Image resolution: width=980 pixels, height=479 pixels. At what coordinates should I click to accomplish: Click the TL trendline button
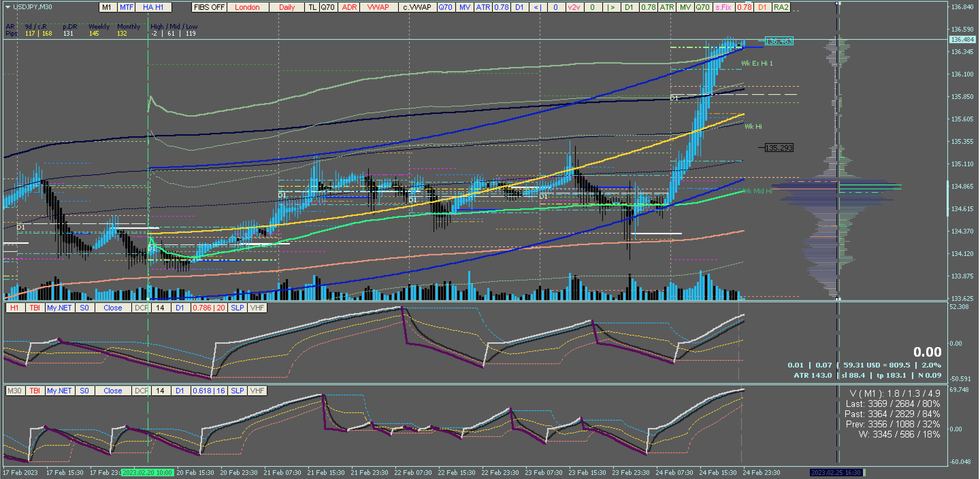[x=312, y=7]
